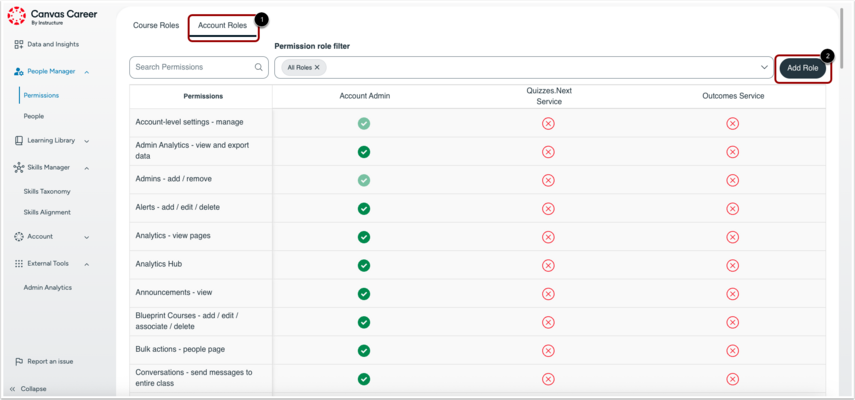Toggle Quizzes.Next Service for Announcements - view
This screenshot has width=855, height=400.
point(548,293)
